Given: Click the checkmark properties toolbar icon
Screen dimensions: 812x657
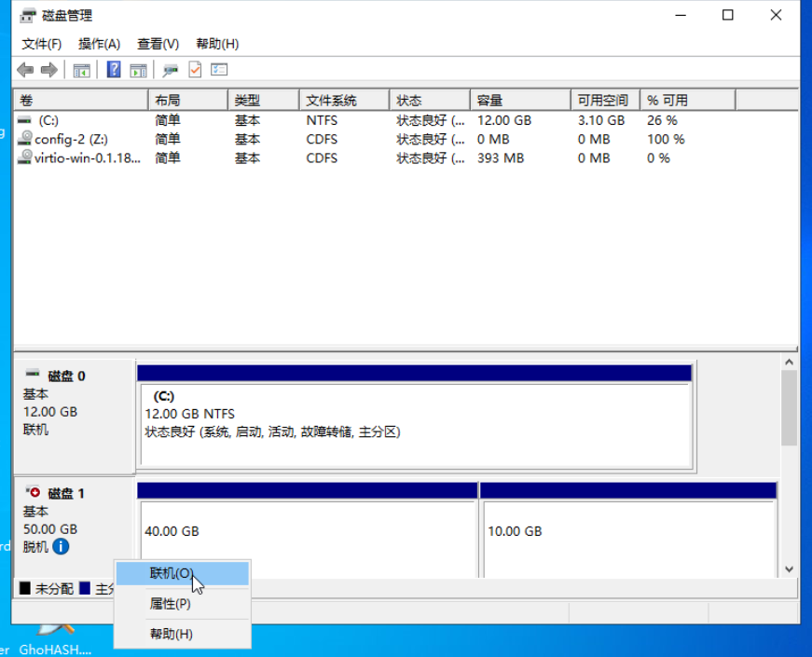Looking at the screenshot, I should pos(195,70).
